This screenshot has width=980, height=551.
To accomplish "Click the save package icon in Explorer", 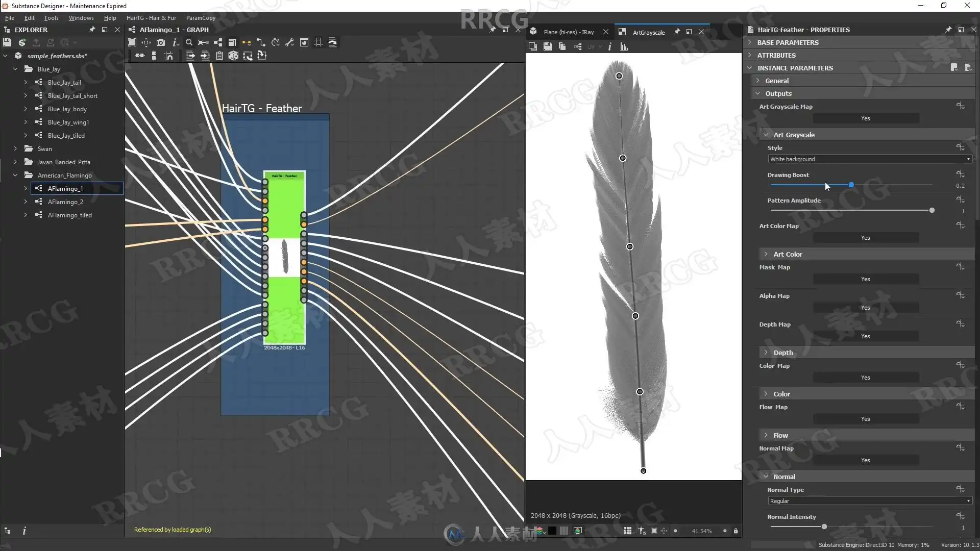I will [x=7, y=42].
